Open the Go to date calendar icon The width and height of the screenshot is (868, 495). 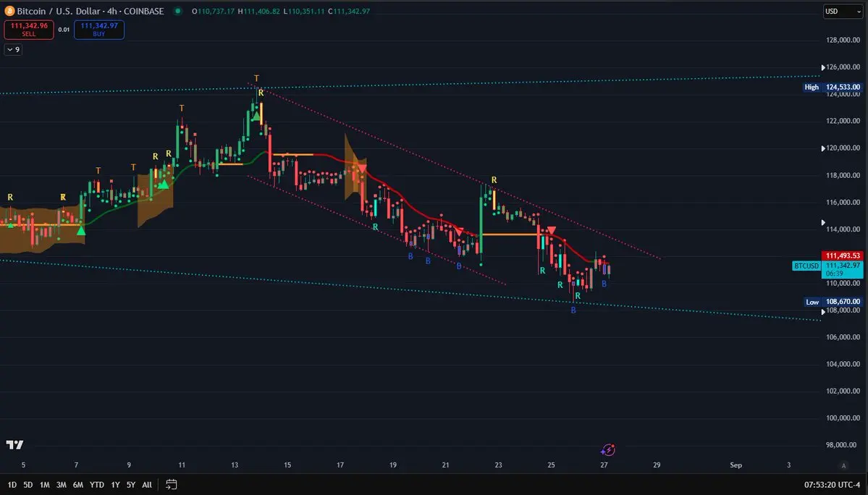tap(172, 484)
